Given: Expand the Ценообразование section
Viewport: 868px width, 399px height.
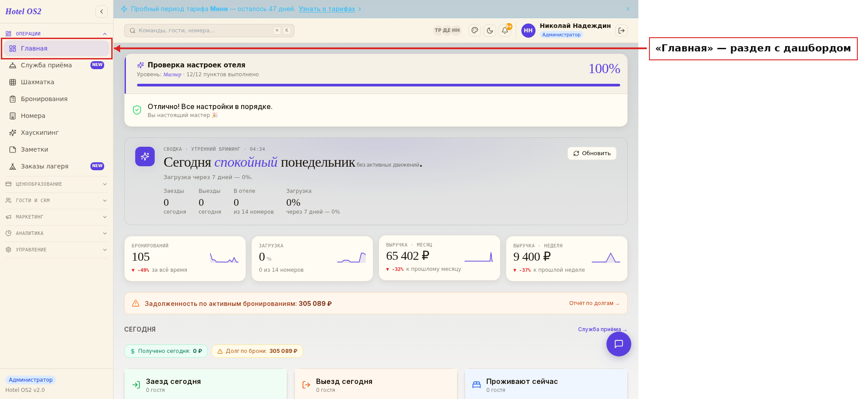Looking at the screenshot, I should click(x=56, y=184).
